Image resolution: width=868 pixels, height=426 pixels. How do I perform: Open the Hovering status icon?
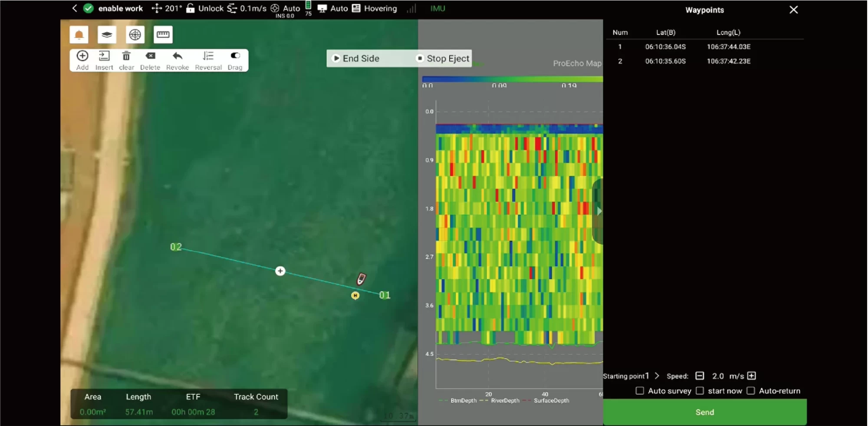pyautogui.click(x=356, y=8)
